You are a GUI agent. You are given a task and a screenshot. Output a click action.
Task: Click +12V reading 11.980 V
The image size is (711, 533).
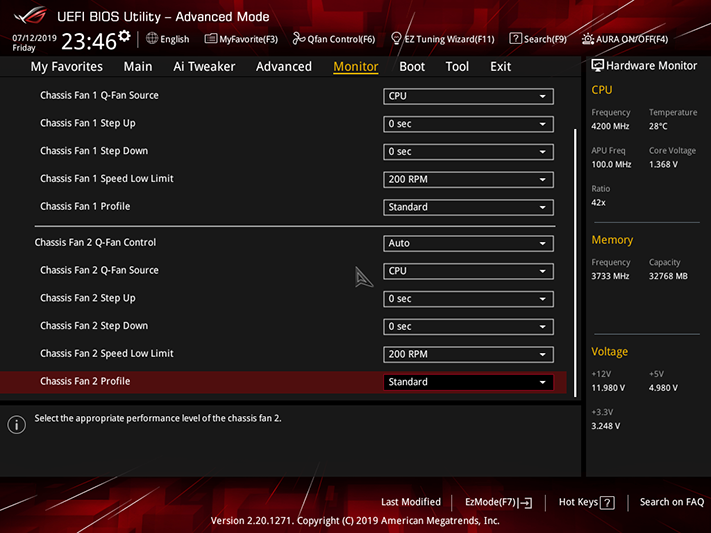(x=608, y=388)
